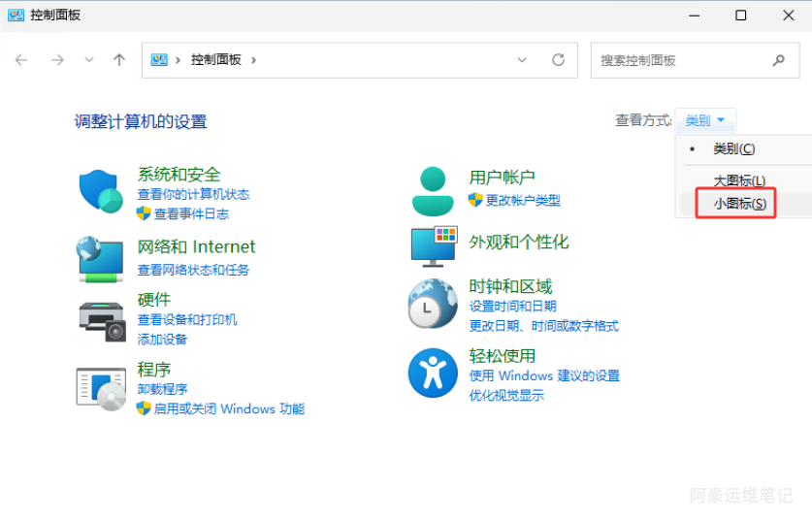812x521 pixels.
Task: Click the Hardware printer icon
Action: tap(101, 319)
